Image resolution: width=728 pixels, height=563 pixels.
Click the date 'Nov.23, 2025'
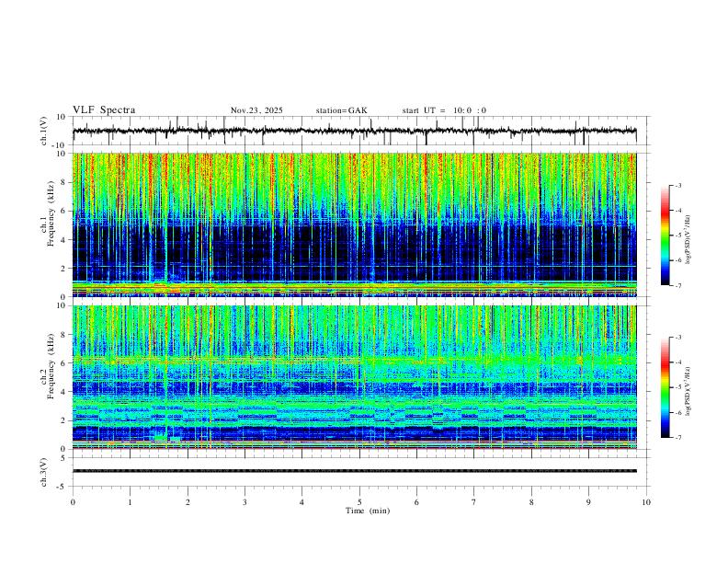pos(256,110)
